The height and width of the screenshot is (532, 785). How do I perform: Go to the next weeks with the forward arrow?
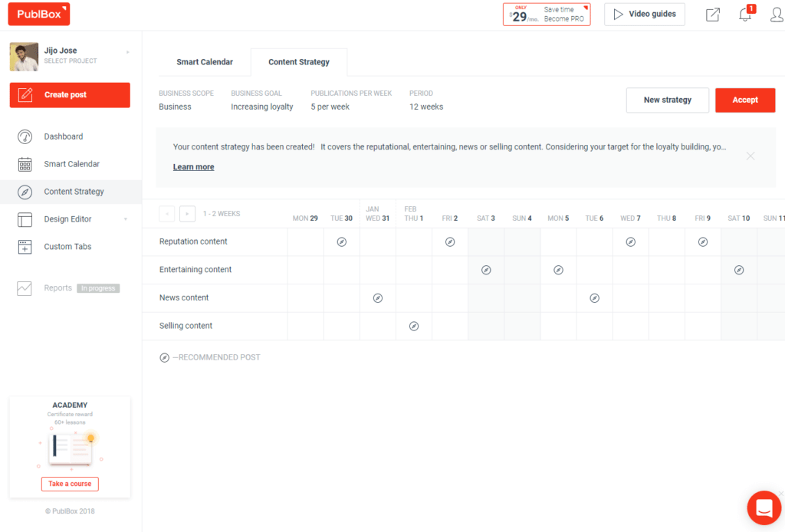click(187, 214)
